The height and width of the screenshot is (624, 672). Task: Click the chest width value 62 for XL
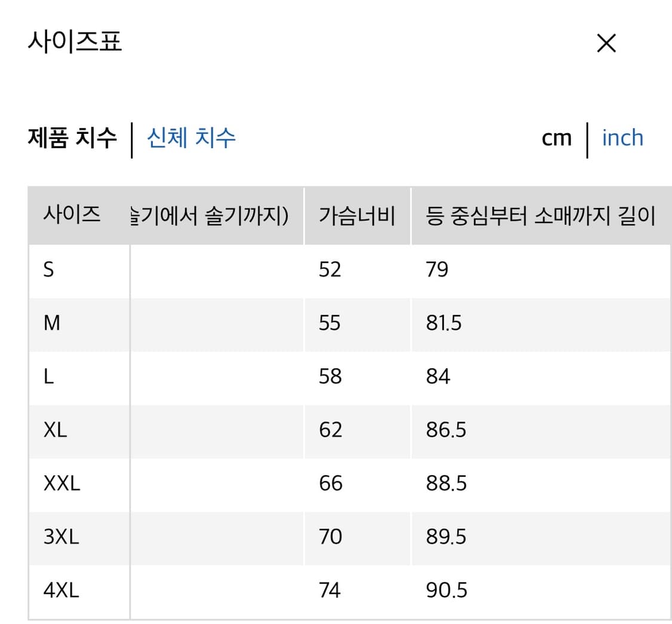click(x=329, y=430)
